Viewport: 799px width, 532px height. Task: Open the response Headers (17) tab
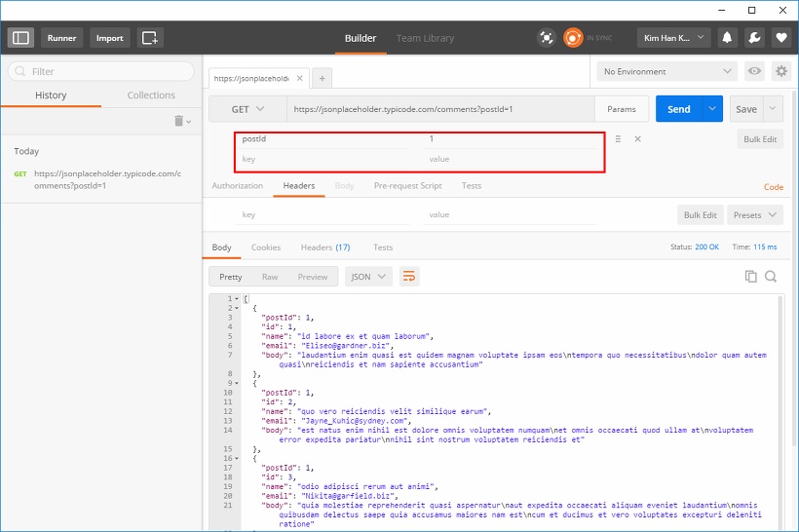325,247
